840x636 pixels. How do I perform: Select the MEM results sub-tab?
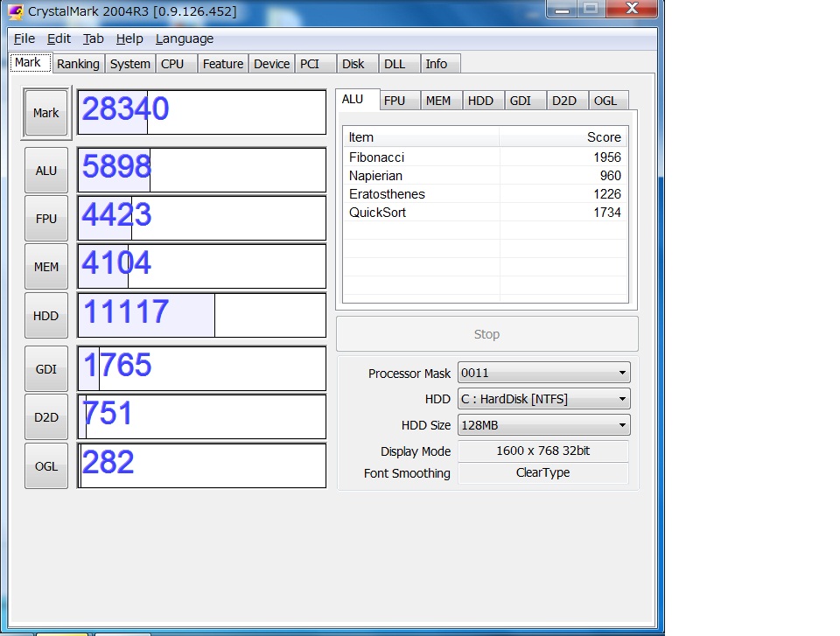[x=441, y=101]
